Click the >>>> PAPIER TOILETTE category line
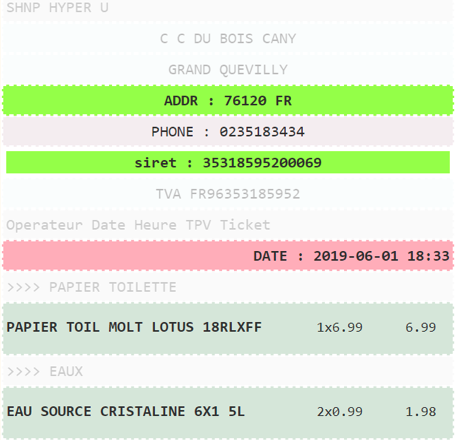The image size is (457, 440). click(x=228, y=287)
